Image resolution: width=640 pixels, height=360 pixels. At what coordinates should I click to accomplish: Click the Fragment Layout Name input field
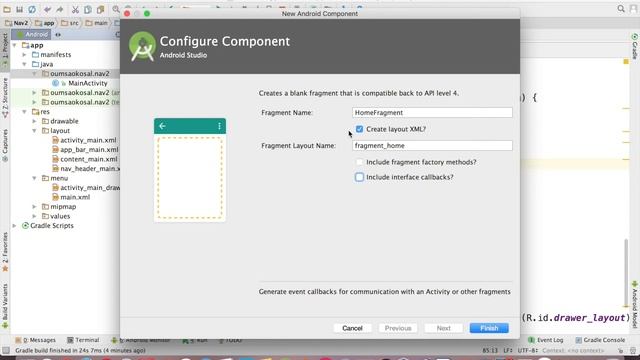tap(432, 146)
